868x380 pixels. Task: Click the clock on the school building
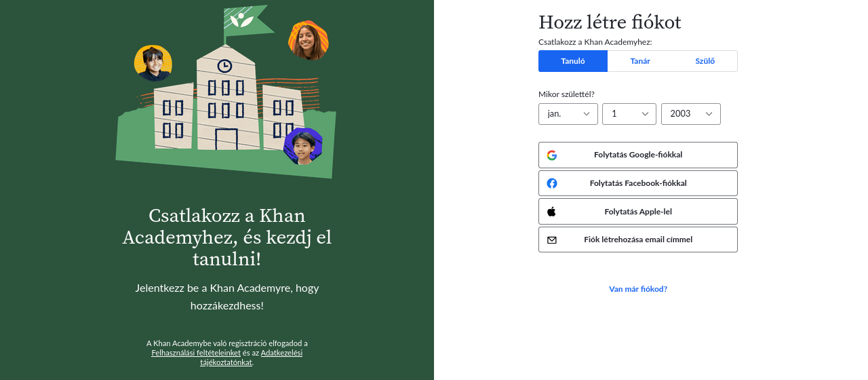pos(224,66)
